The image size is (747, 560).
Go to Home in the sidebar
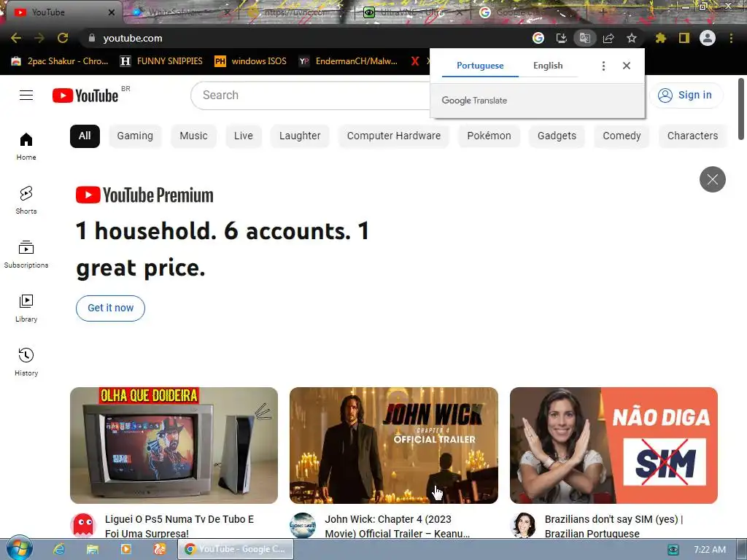click(26, 146)
